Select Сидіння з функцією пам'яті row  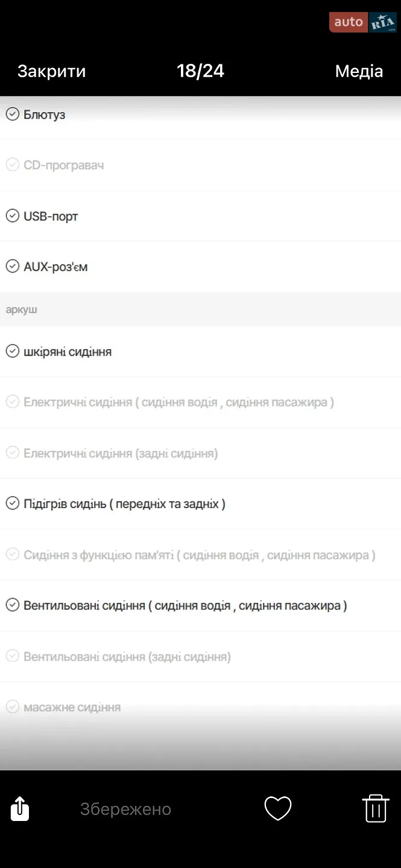pos(200,555)
